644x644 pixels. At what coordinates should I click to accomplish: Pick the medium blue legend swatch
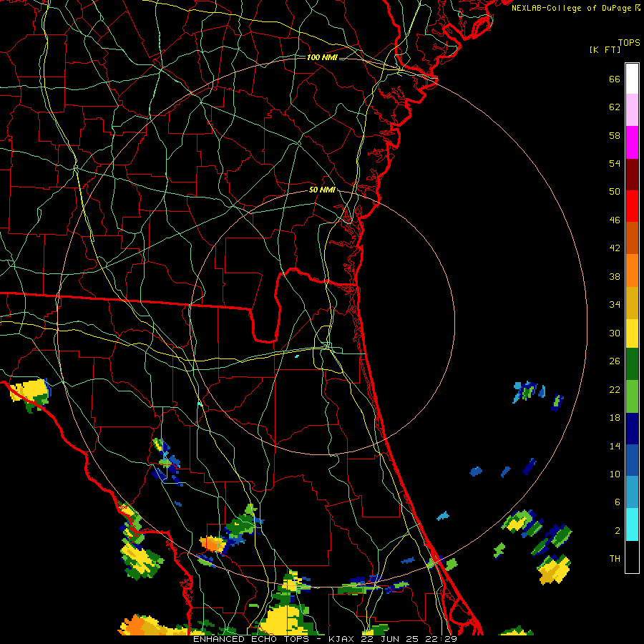pyautogui.click(x=632, y=460)
